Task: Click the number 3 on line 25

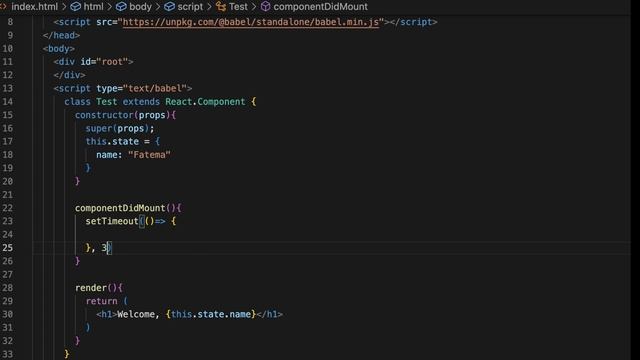Action: pyautogui.click(x=104, y=248)
